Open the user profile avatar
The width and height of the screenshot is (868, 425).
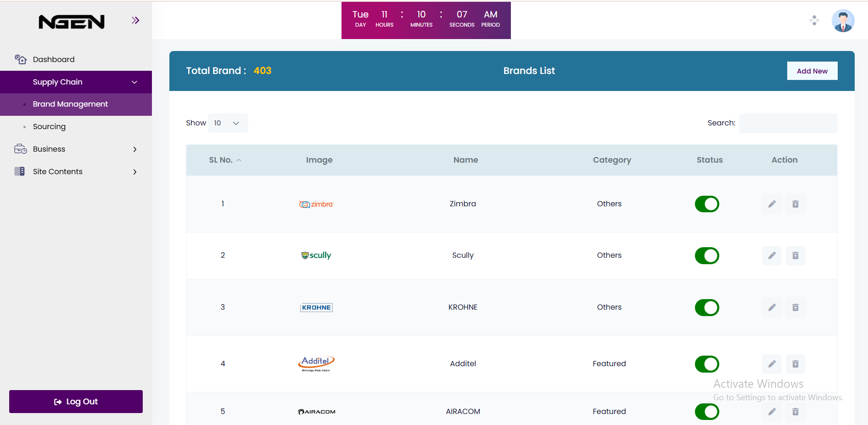843,21
